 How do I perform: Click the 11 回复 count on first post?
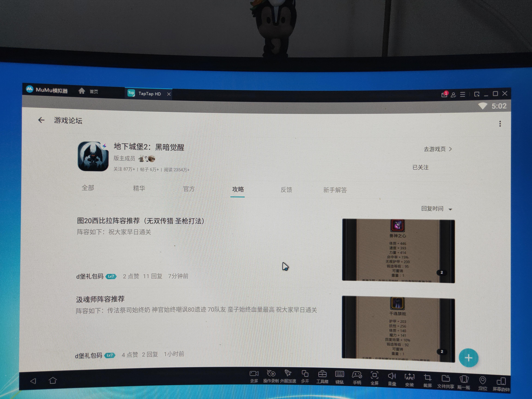pyautogui.click(x=153, y=276)
